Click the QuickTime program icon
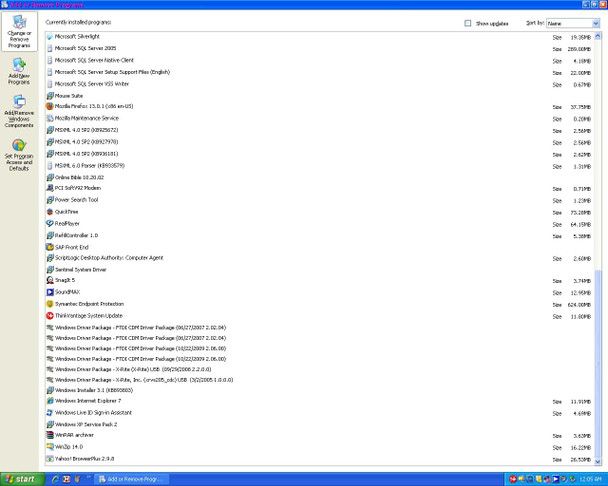 click(50, 212)
